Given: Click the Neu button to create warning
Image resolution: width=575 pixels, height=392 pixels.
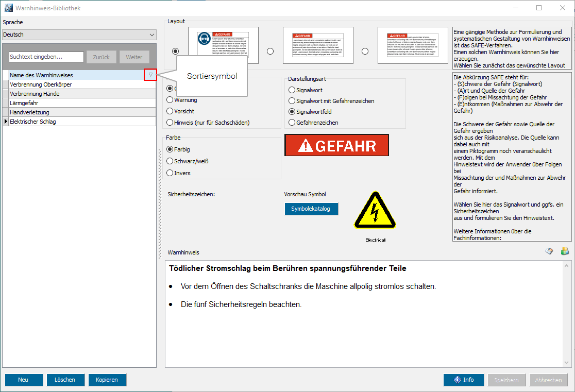Looking at the screenshot, I should 23,380.
